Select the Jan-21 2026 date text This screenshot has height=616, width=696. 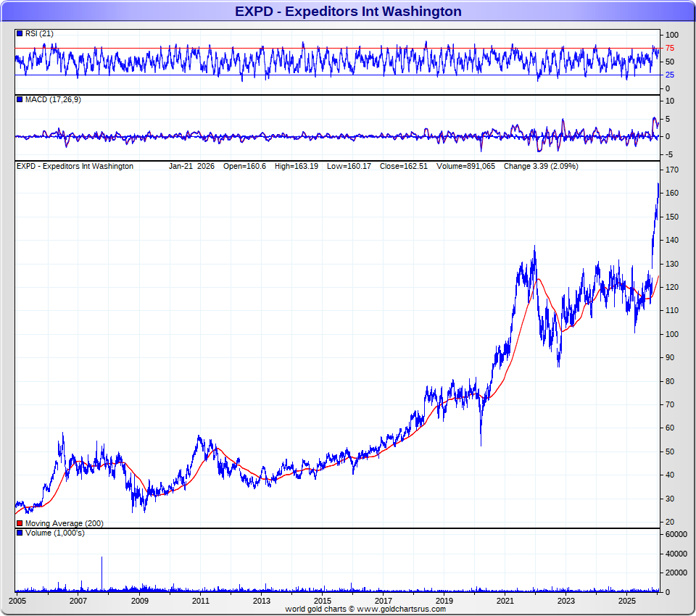tap(193, 166)
